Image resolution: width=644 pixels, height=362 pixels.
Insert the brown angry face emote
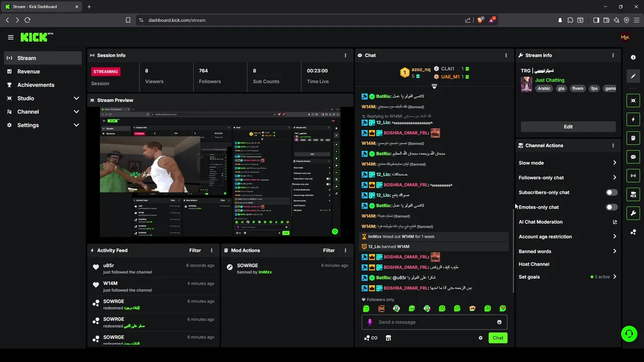click(381, 308)
